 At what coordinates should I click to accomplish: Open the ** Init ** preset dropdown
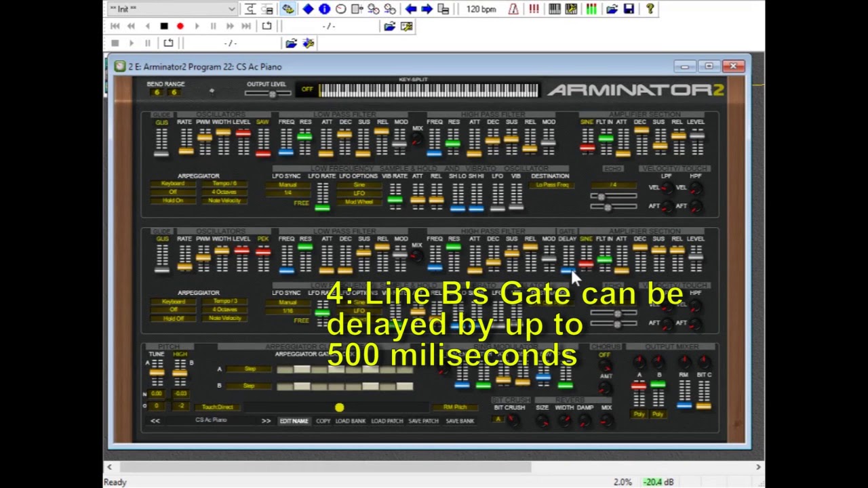(x=172, y=9)
